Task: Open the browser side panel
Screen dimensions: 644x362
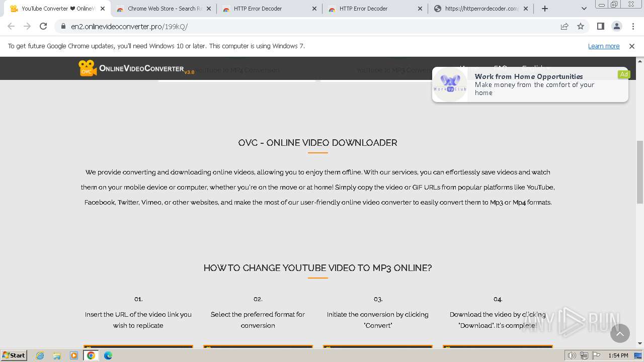Action: point(600,26)
